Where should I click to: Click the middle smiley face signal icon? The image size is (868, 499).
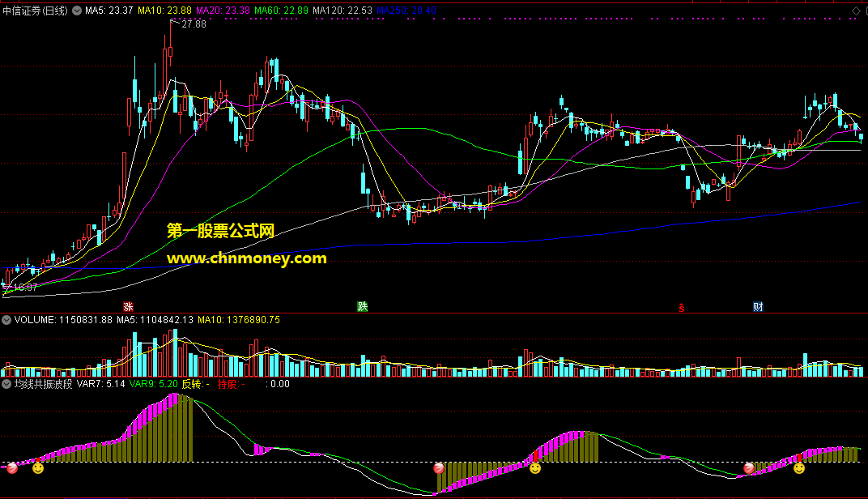(x=534, y=468)
